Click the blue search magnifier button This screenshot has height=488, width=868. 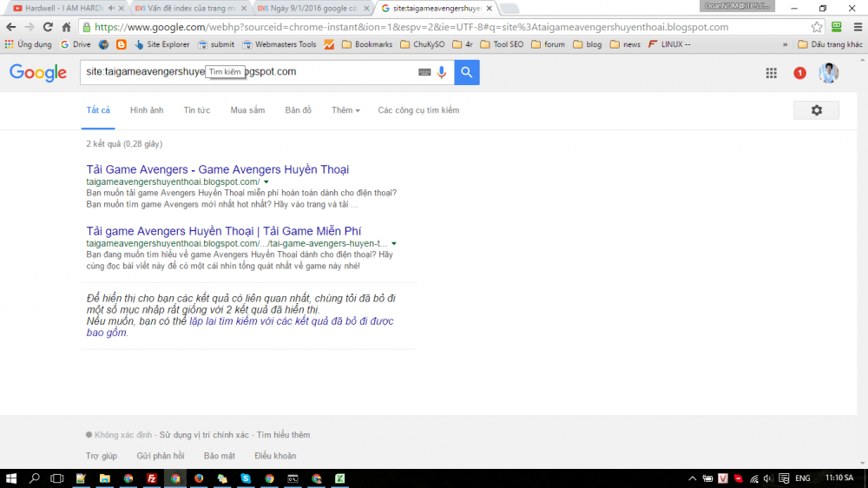tap(467, 72)
